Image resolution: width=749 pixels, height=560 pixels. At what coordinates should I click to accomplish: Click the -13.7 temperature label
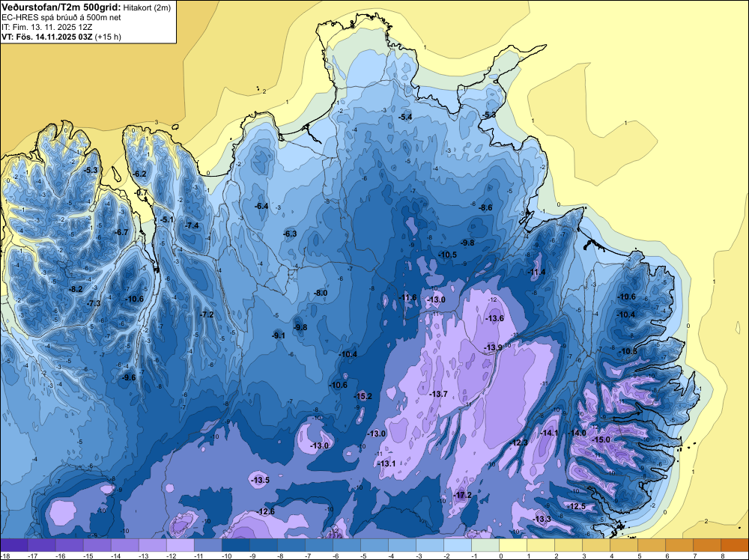tap(438, 394)
